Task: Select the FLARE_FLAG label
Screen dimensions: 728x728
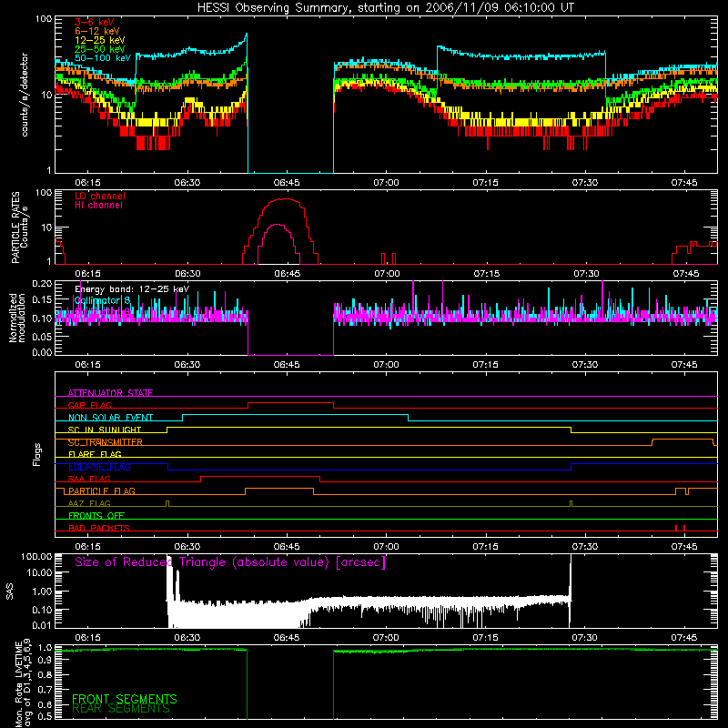Action: tap(95, 454)
